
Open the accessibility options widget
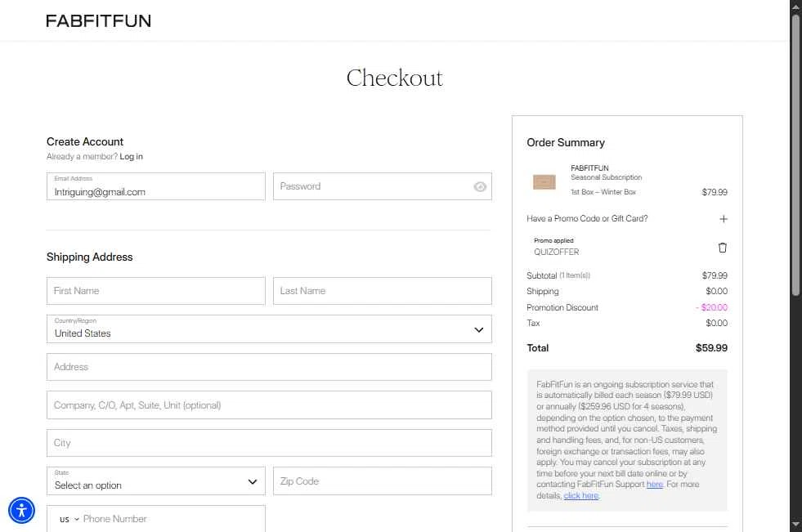point(22,511)
